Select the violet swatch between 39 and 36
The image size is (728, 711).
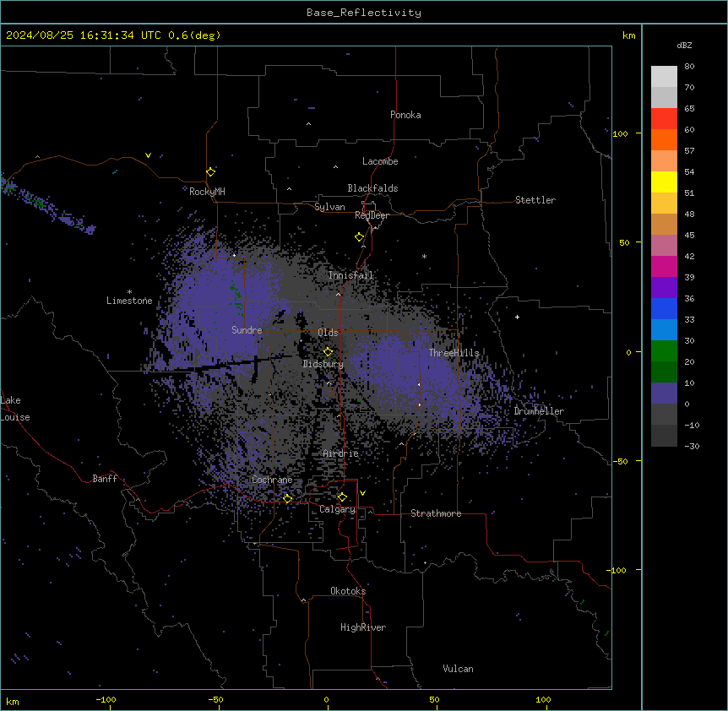pyautogui.click(x=664, y=288)
